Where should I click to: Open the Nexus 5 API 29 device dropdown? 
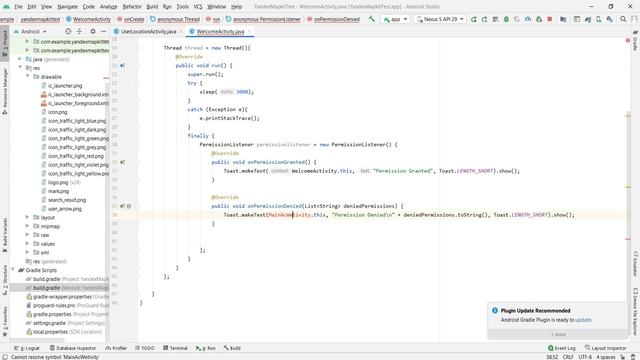(x=440, y=19)
